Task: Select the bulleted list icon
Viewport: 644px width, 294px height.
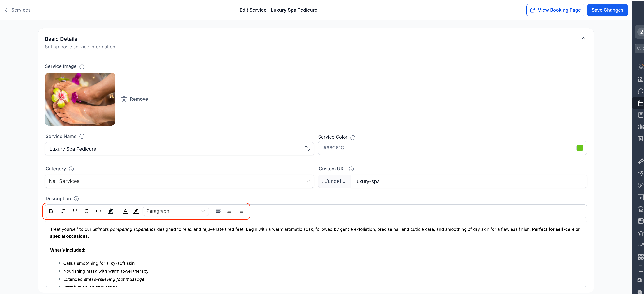Action: (x=229, y=211)
